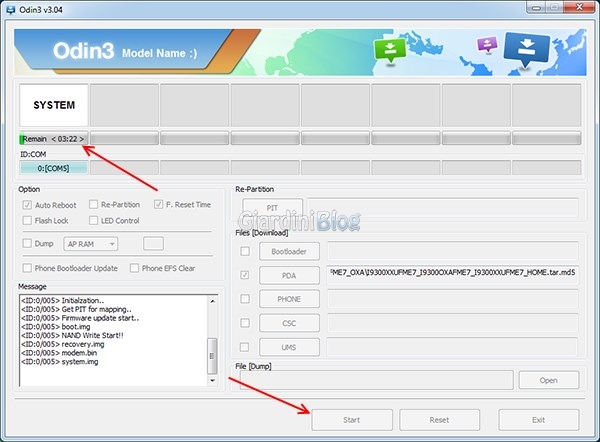Viewport: 600px width, 442px height.
Task: Open the AP RAM dropdown
Action: point(91,244)
